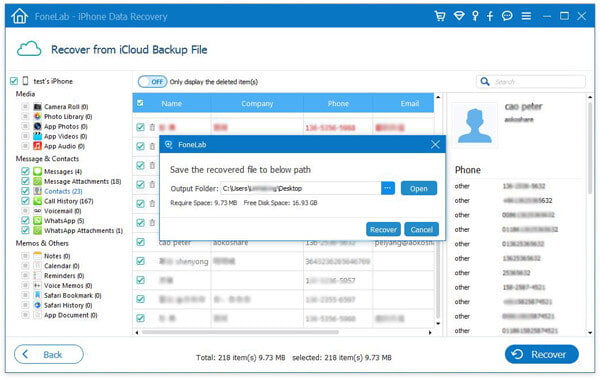Click Cancel in the FoneLab dialog
Image resolution: width=600 pixels, height=379 pixels.
click(x=421, y=229)
